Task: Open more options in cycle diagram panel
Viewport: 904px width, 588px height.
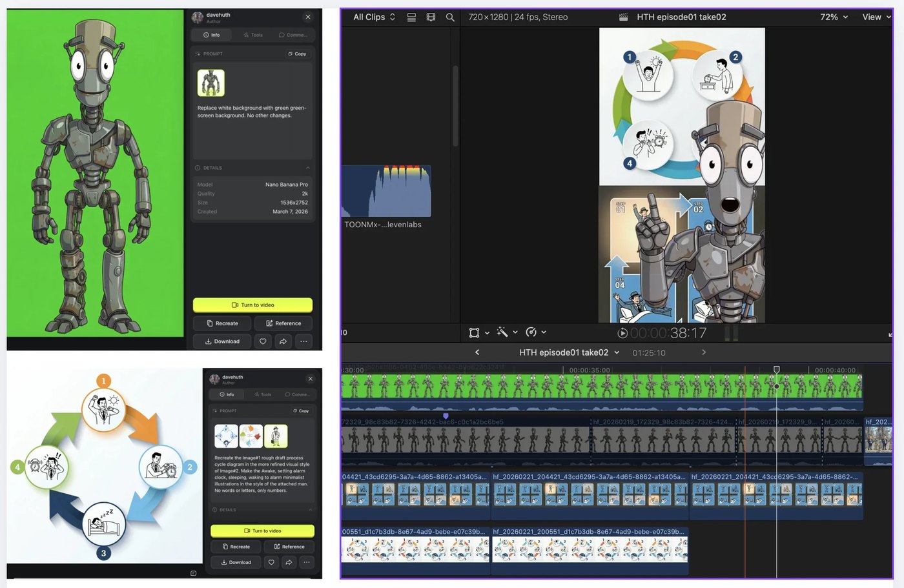Action: (x=307, y=562)
